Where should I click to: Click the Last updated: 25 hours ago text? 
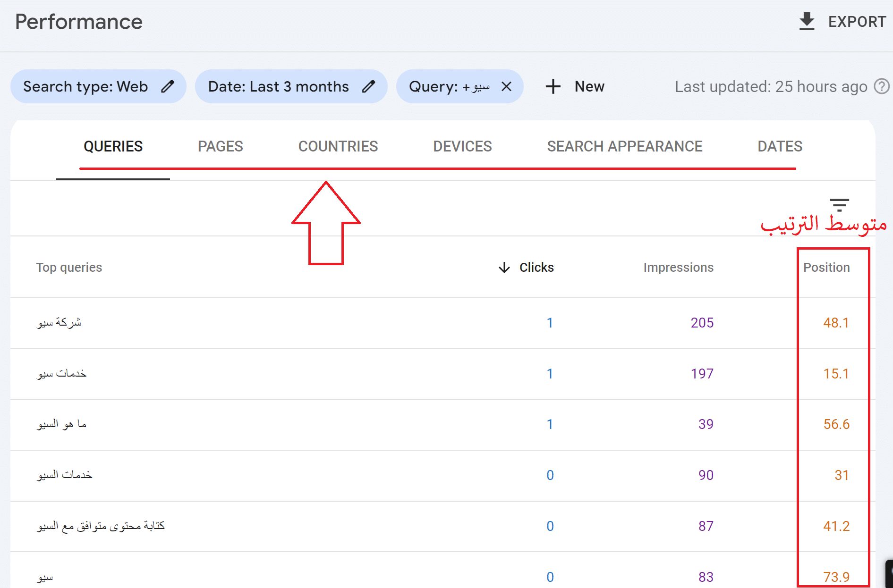click(771, 86)
